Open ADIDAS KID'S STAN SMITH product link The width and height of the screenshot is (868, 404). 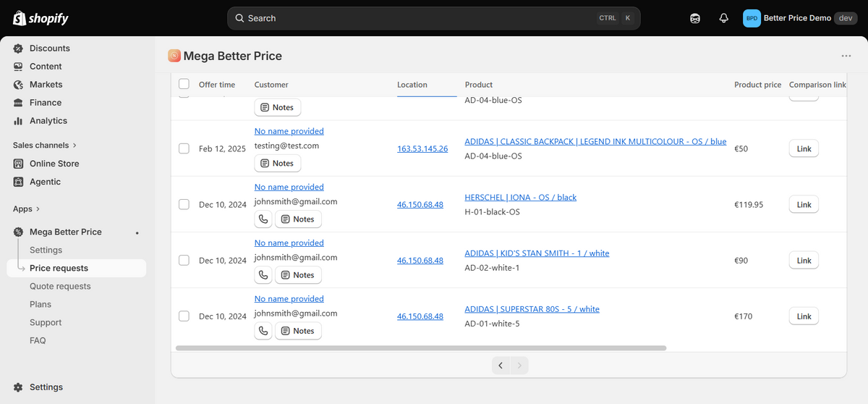(x=537, y=253)
